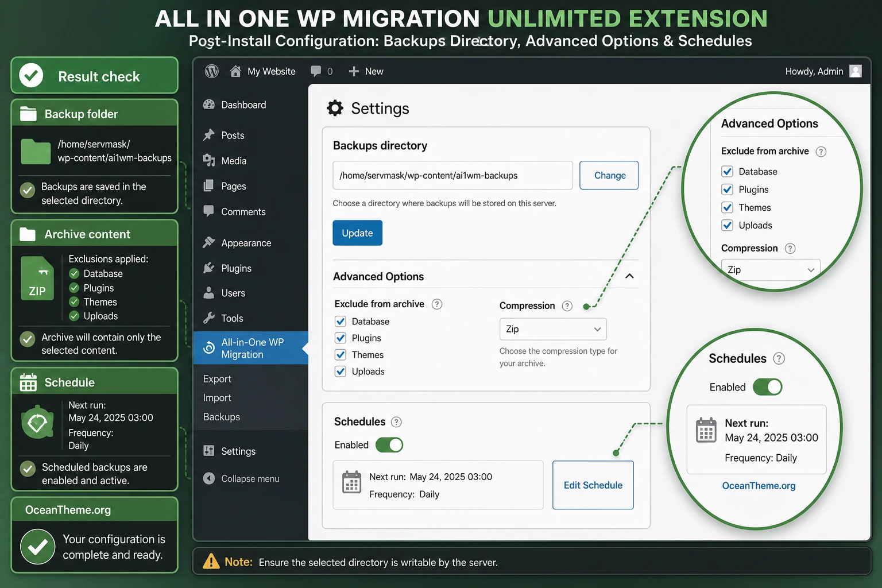Click the All-in-One WP Migration sidebar icon
Viewport: 882px width, 588px height.
click(209, 348)
